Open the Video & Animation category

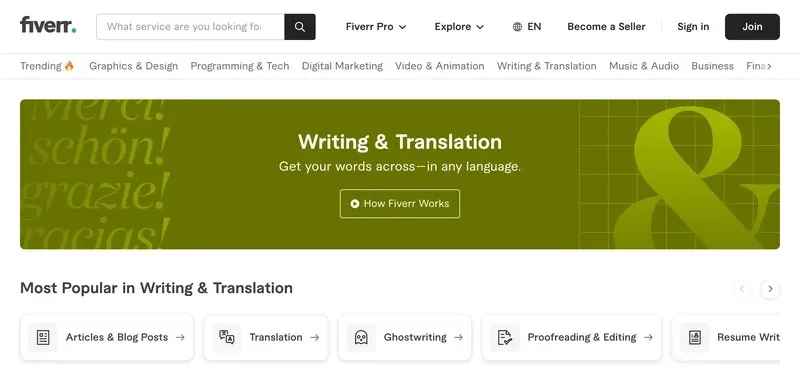(x=440, y=66)
